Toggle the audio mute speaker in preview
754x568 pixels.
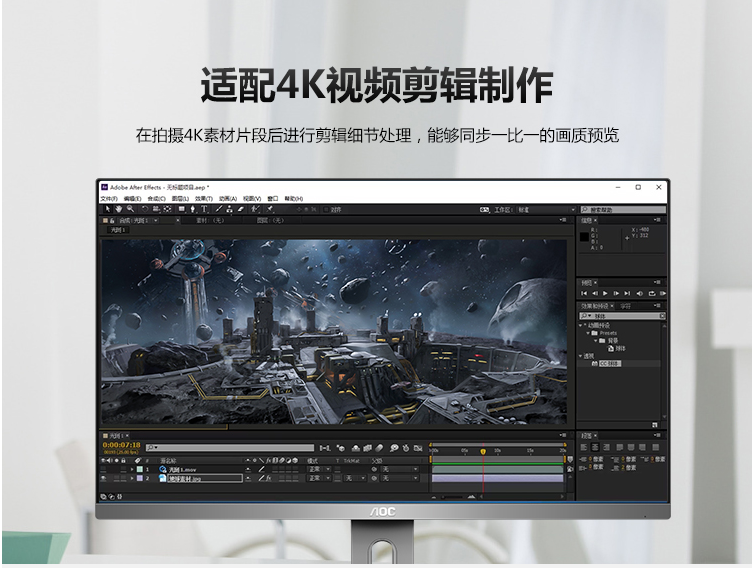click(x=639, y=293)
